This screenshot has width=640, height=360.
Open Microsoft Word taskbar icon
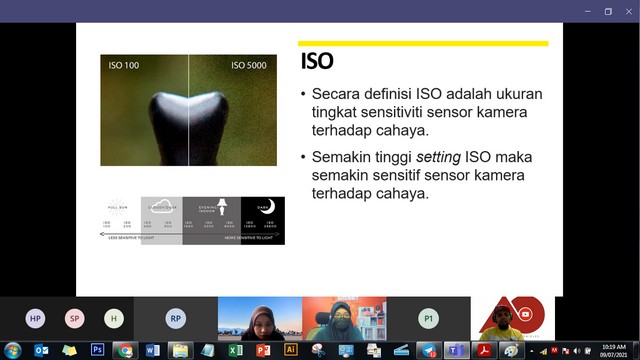pos(152,350)
